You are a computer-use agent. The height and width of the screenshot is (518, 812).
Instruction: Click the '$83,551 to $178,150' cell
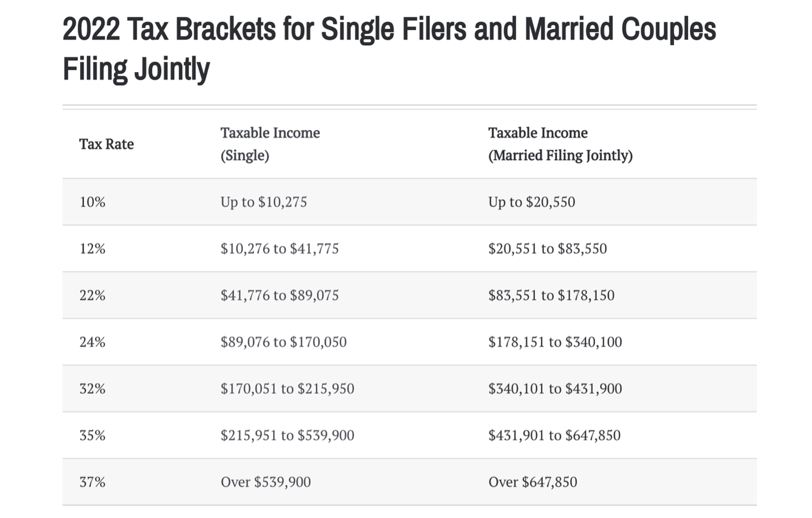pyautogui.click(x=551, y=295)
